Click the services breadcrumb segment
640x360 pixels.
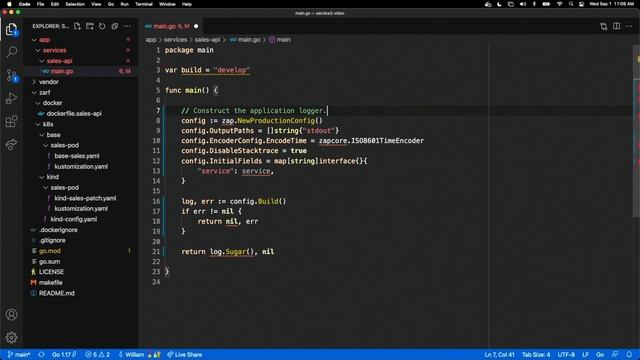(176, 40)
